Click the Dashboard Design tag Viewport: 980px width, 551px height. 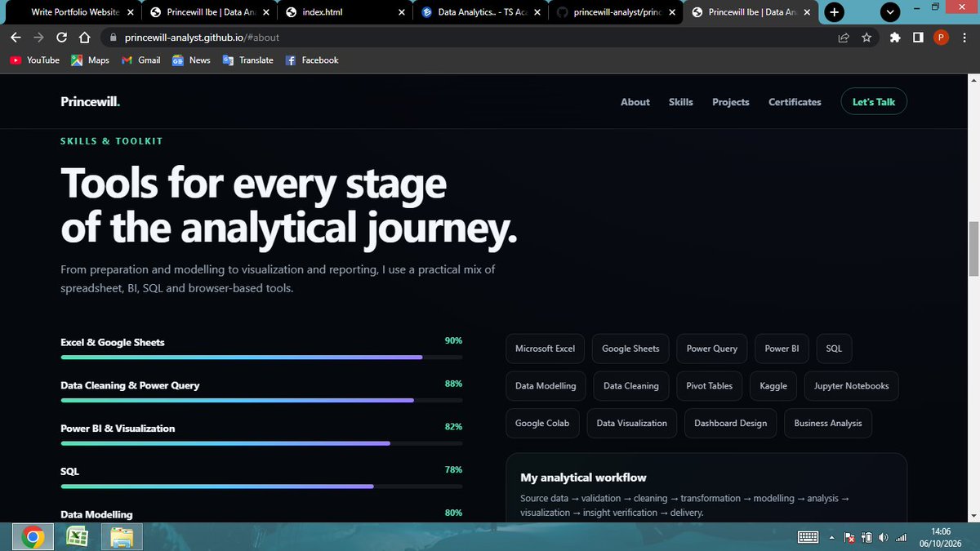[x=731, y=424]
